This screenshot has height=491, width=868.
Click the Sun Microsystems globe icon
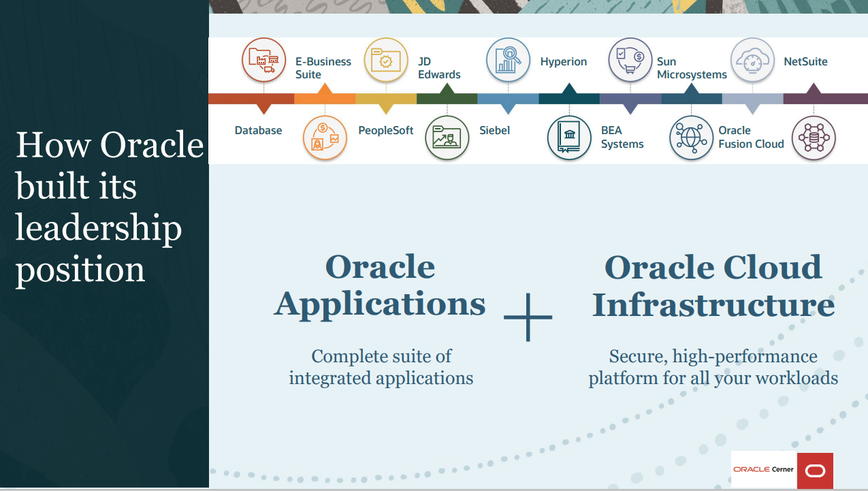click(692, 138)
